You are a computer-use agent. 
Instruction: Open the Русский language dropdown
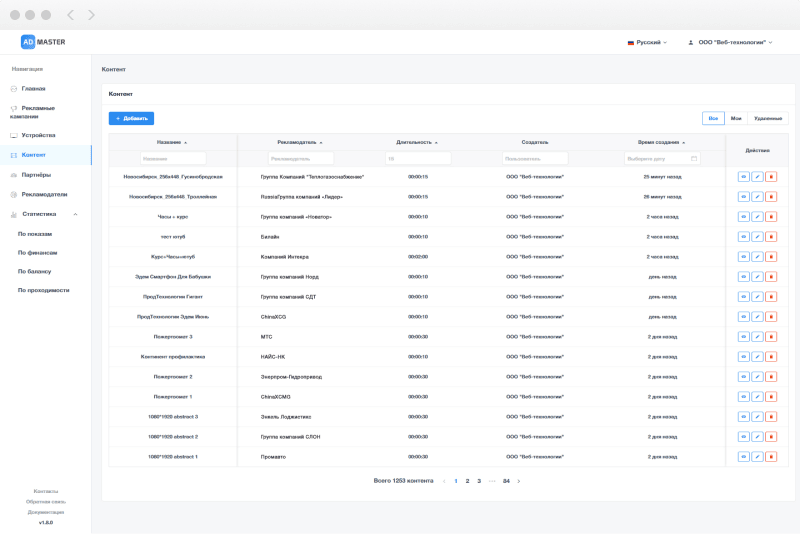click(x=647, y=43)
